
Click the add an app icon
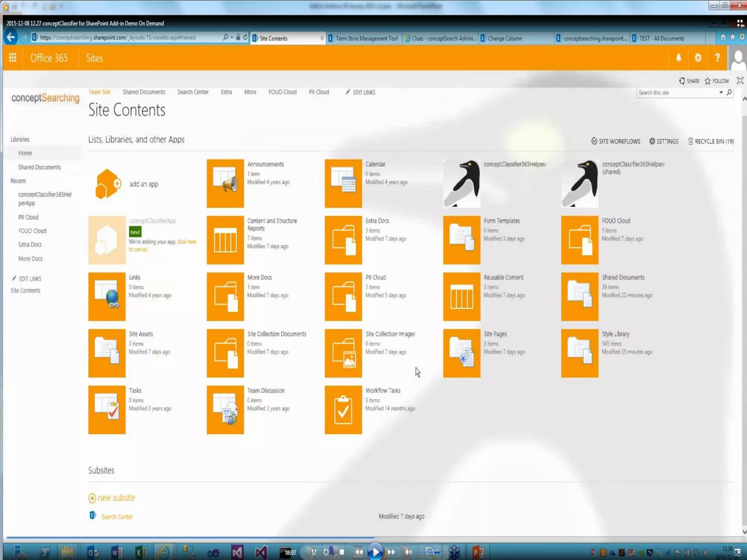coord(107,184)
